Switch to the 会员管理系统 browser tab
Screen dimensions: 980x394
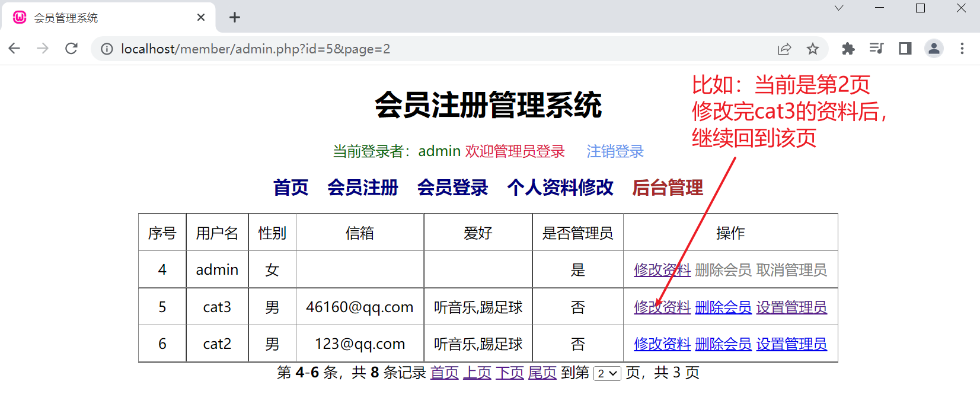tap(110, 18)
